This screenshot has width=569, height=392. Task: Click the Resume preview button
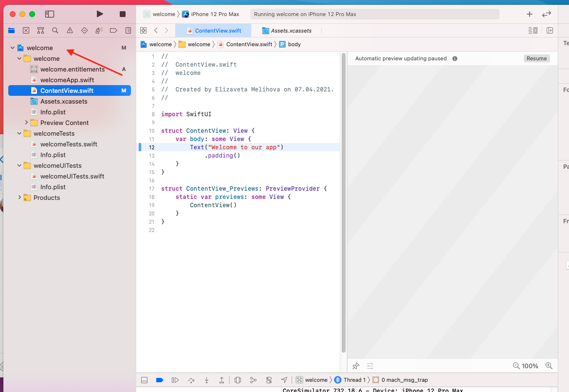(x=536, y=58)
